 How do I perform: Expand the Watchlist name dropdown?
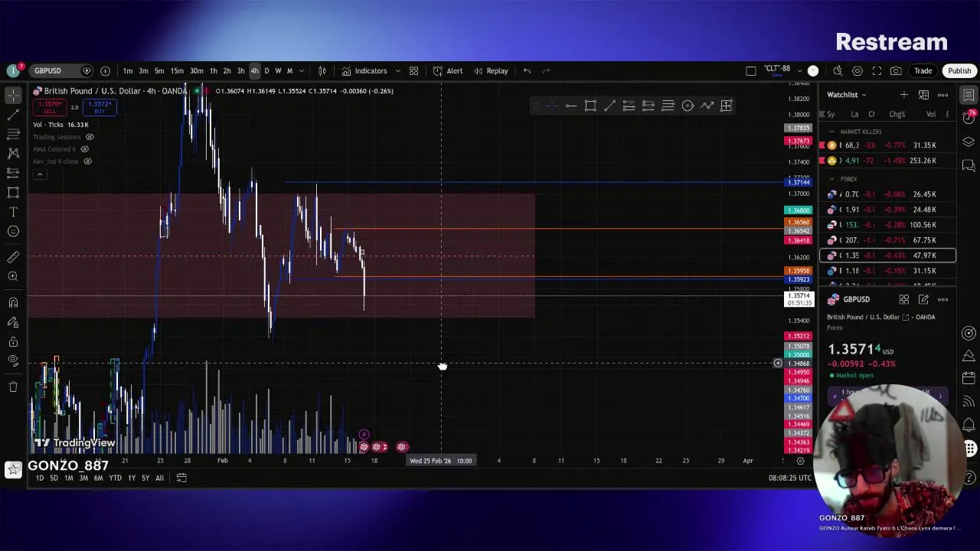pyautogui.click(x=847, y=95)
